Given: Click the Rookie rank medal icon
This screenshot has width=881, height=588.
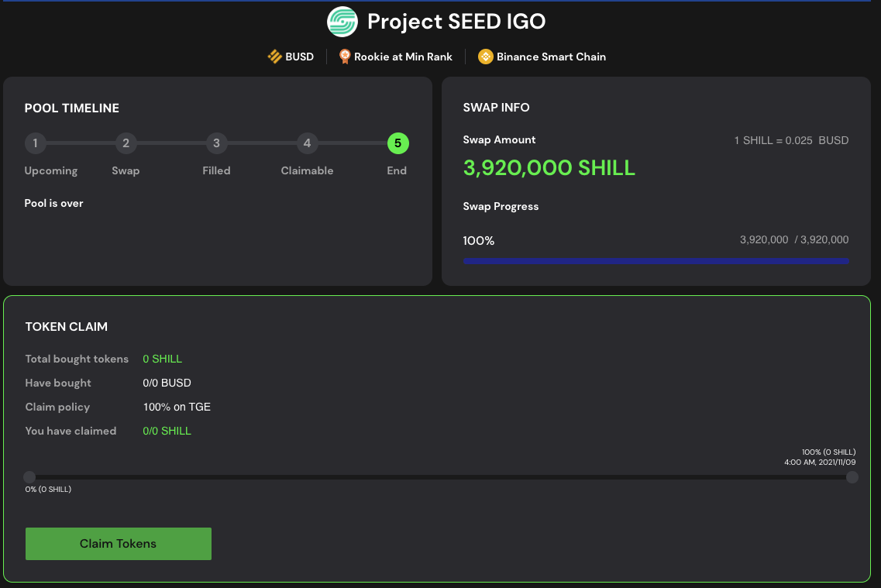Looking at the screenshot, I should [x=345, y=57].
